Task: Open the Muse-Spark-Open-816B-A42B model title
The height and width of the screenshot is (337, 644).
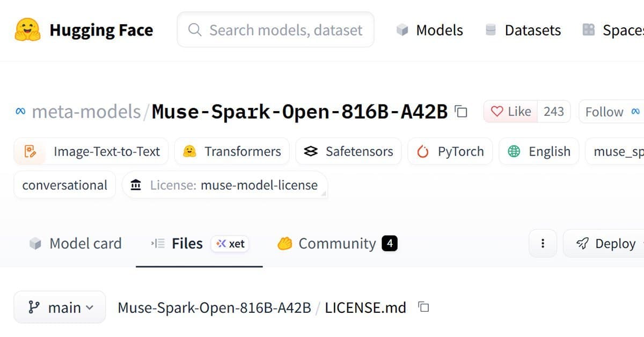Action: point(299,112)
